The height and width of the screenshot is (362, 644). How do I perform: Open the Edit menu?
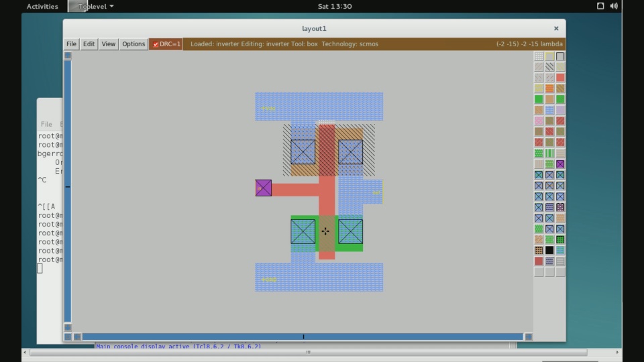[89, 44]
